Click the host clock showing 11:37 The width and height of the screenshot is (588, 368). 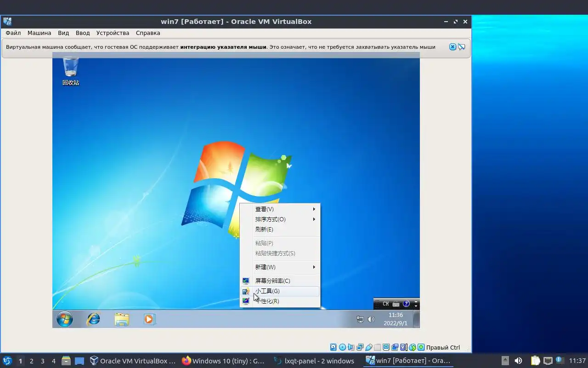coord(577,361)
